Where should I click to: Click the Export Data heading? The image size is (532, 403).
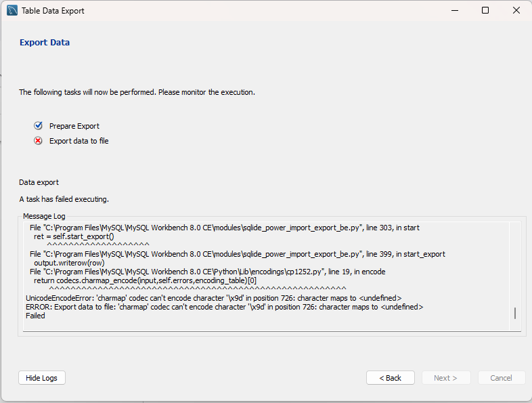point(45,43)
